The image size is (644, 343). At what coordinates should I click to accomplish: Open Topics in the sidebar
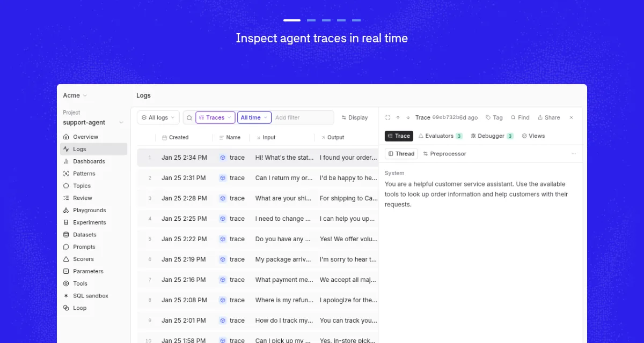(82, 186)
